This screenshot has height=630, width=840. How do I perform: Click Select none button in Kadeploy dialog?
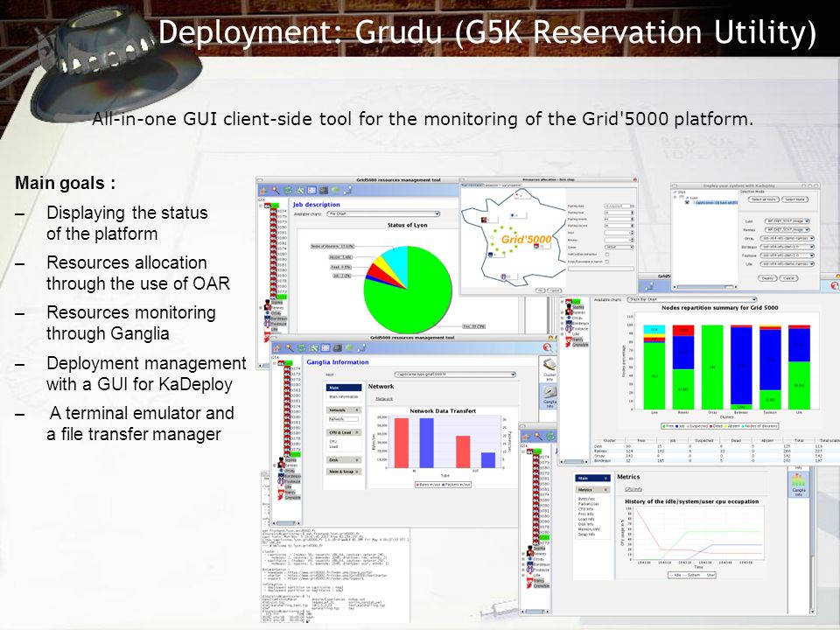point(795,199)
